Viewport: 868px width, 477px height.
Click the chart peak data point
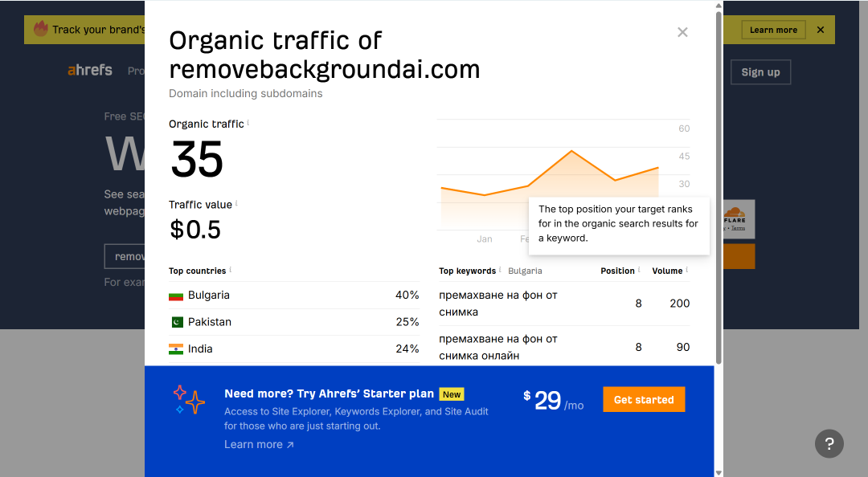(x=571, y=150)
